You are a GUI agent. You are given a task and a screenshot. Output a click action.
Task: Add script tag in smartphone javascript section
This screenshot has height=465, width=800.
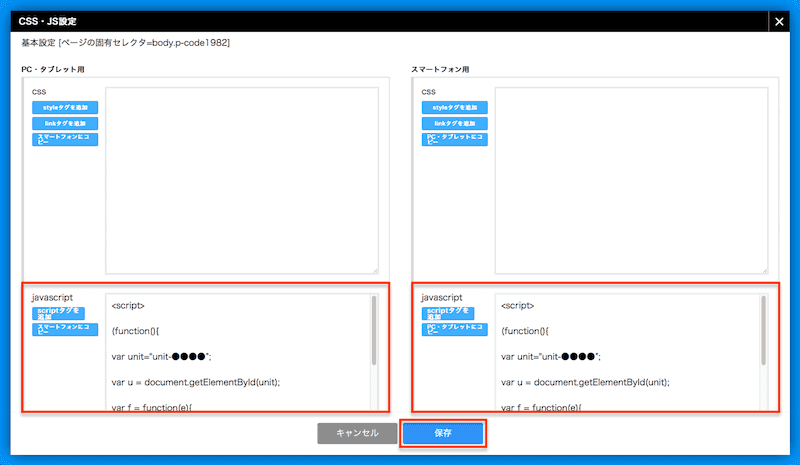pos(448,313)
